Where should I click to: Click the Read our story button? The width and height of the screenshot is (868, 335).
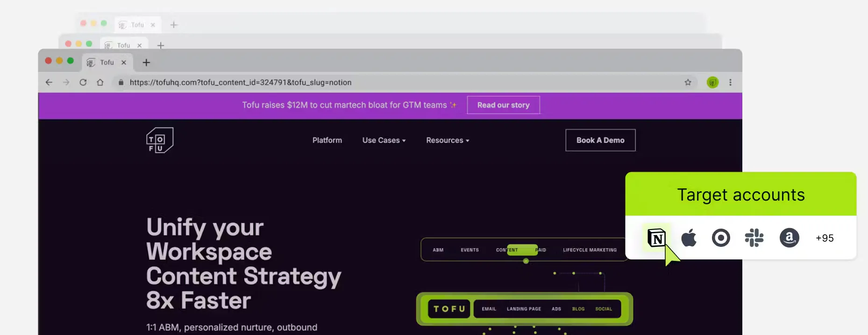click(x=504, y=105)
